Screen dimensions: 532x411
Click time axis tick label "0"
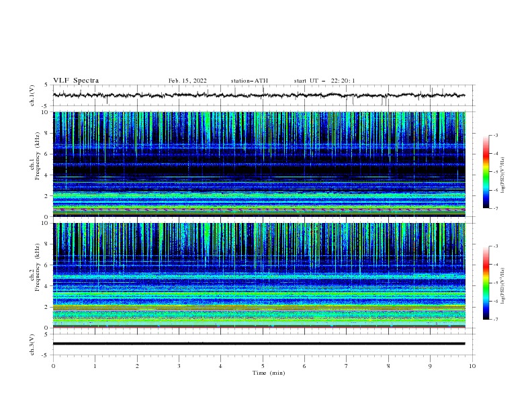53,366
